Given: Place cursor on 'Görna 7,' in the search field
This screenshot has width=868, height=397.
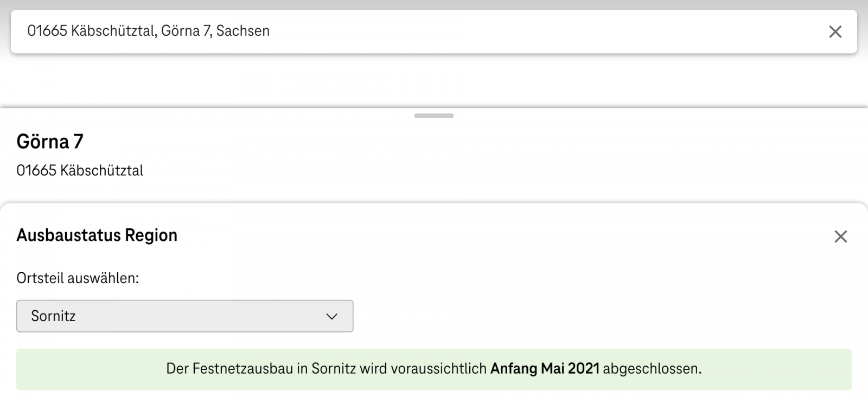Looking at the screenshot, I should click(186, 31).
